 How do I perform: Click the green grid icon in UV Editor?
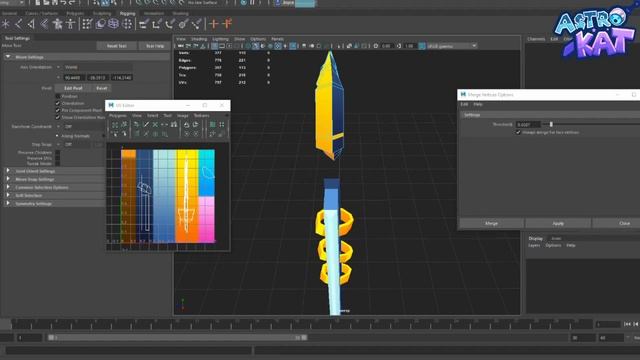213,124
